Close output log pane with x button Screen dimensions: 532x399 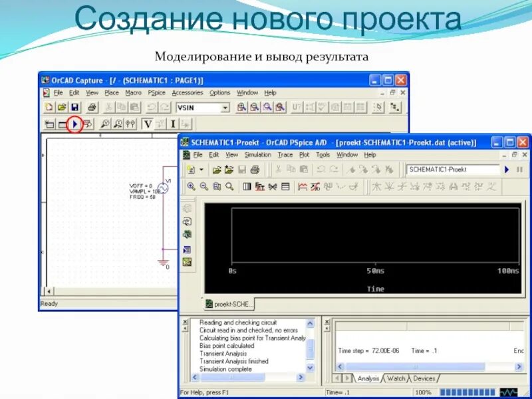pyautogui.click(x=185, y=322)
